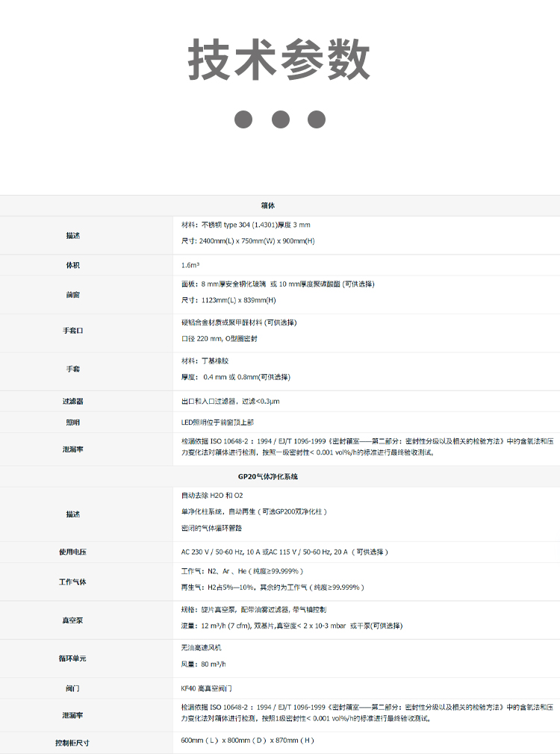Click the 体积 row label

coord(72,265)
